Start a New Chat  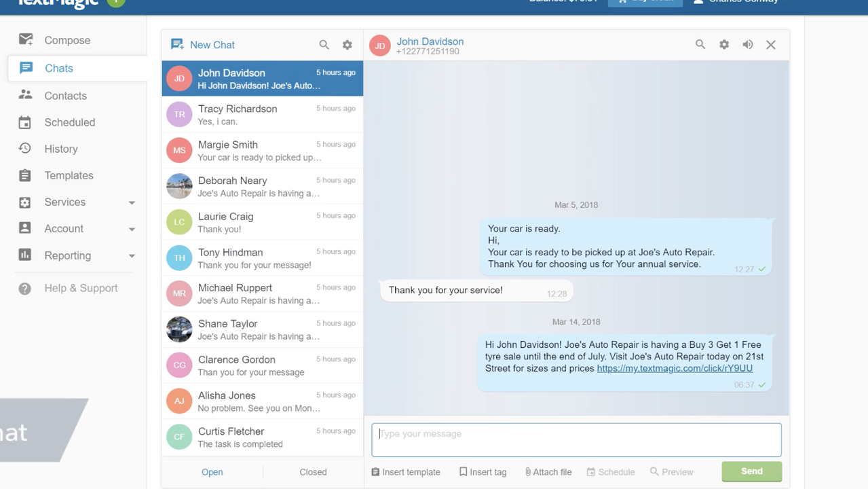[x=202, y=44]
